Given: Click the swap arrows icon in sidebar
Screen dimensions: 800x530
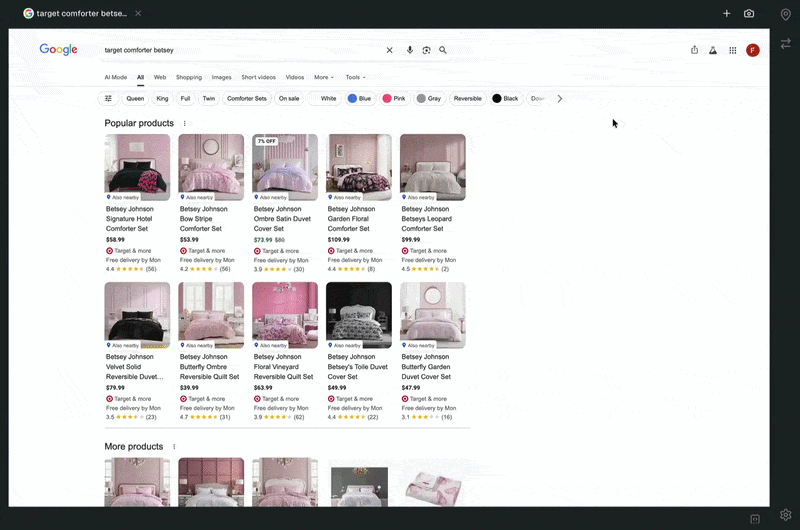Looking at the screenshot, I should pyautogui.click(x=786, y=44).
